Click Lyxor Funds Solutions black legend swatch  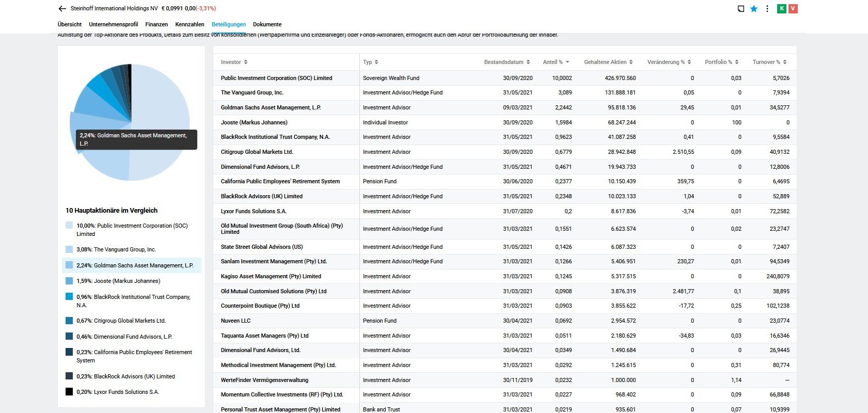(x=69, y=392)
